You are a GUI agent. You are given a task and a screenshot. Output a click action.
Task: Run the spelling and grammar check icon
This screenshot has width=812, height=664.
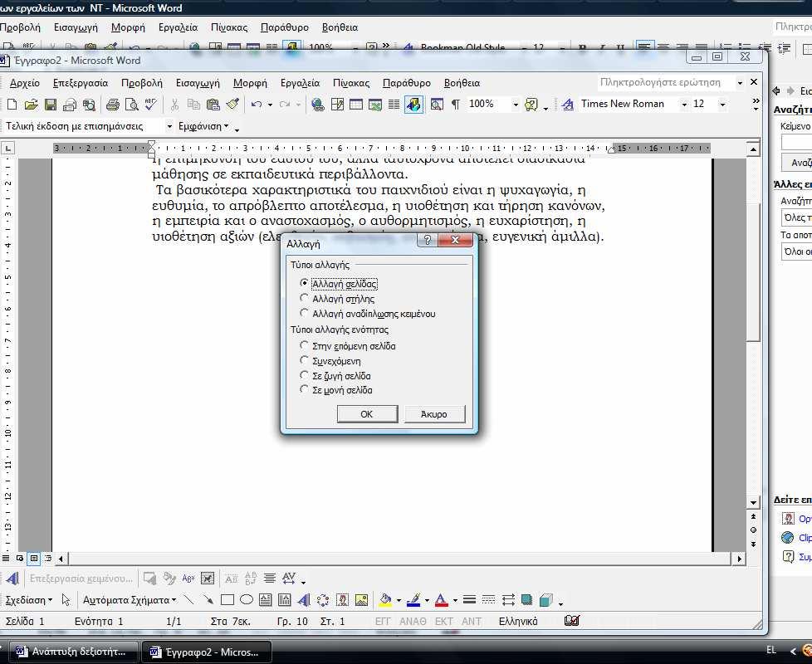coord(151,105)
